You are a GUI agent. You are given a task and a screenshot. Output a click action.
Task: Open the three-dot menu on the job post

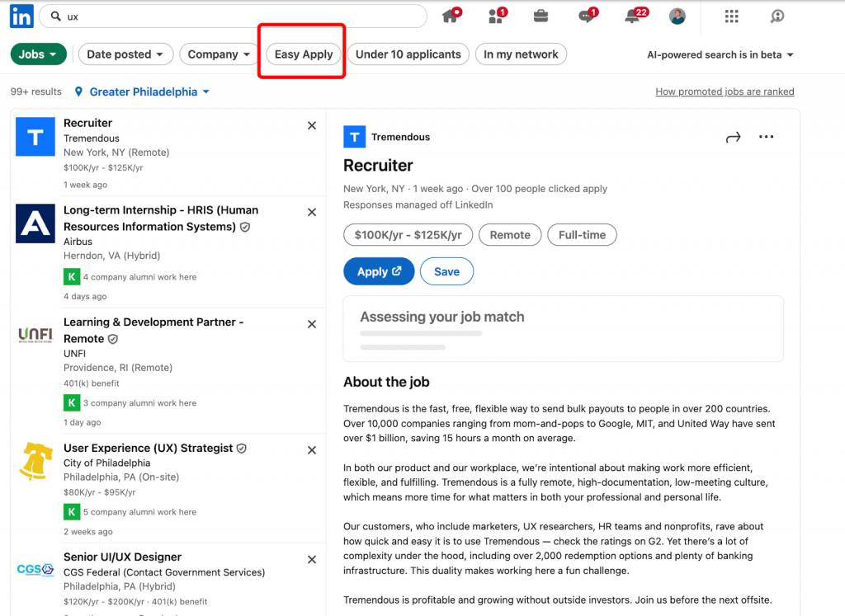tap(766, 137)
